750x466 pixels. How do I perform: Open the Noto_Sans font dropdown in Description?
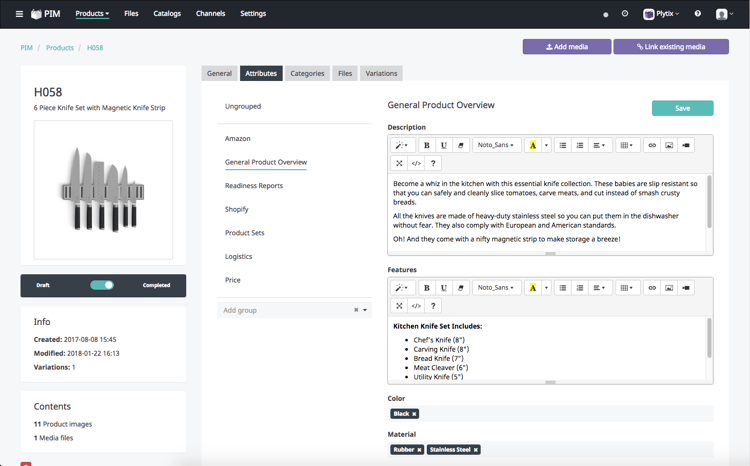point(496,145)
